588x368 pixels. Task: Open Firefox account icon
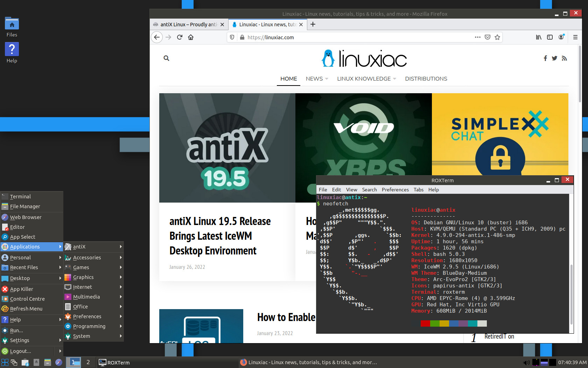point(561,37)
